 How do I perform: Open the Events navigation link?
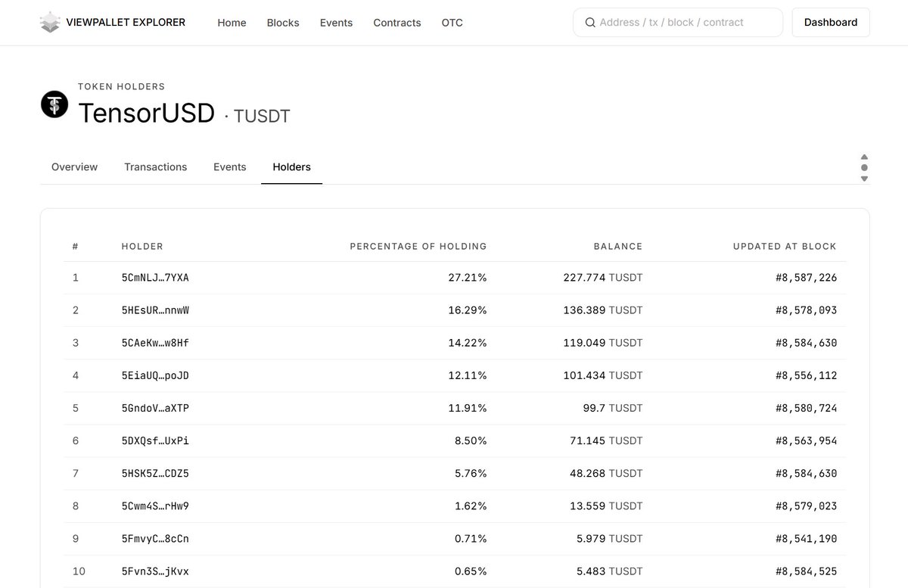click(336, 23)
